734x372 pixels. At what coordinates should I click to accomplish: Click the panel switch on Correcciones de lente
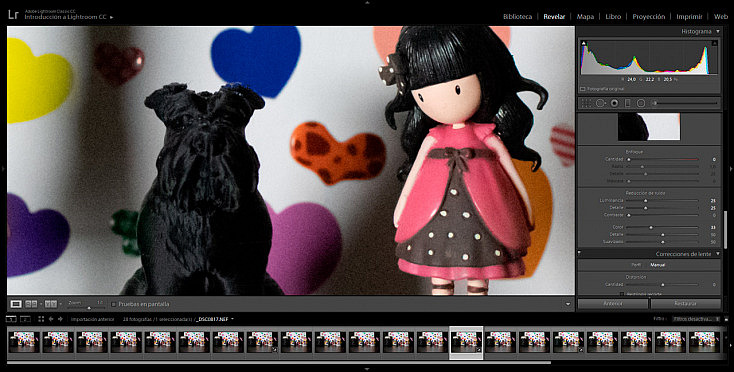580,254
